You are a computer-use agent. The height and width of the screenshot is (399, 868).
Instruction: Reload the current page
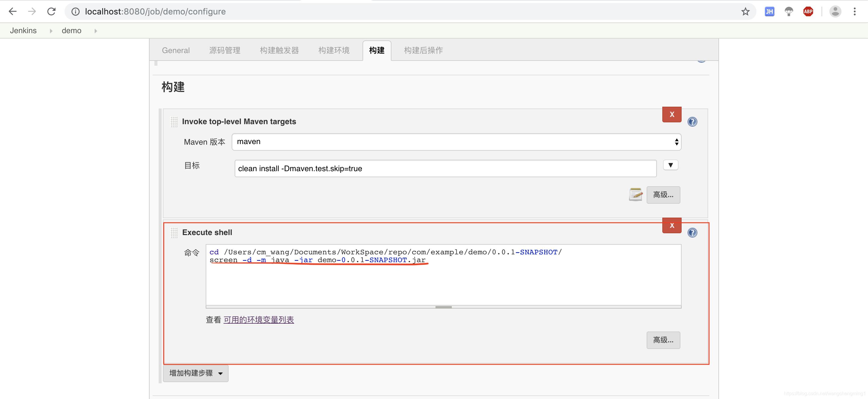click(x=51, y=12)
